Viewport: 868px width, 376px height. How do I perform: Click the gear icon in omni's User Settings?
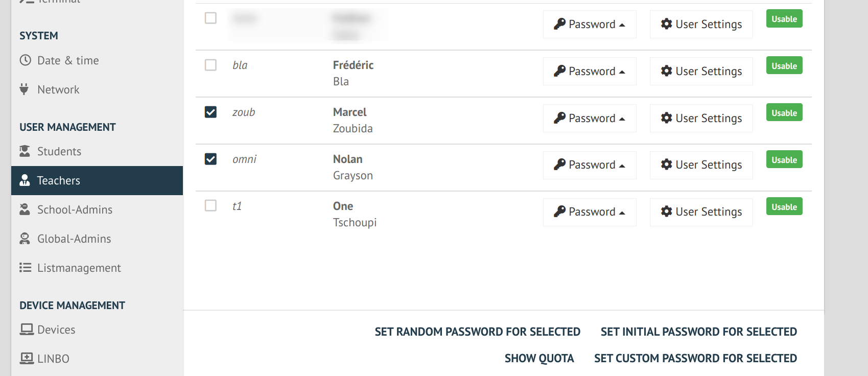pos(667,165)
